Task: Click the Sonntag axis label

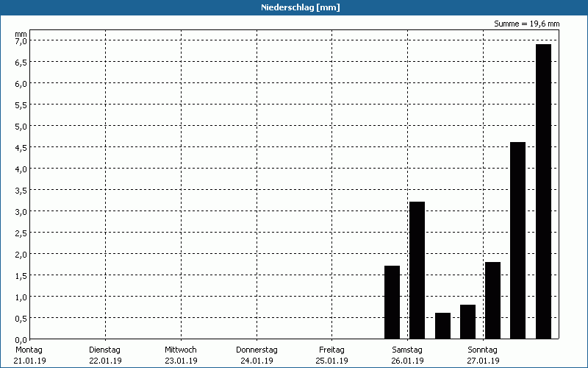Action: (x=482, y=350)
